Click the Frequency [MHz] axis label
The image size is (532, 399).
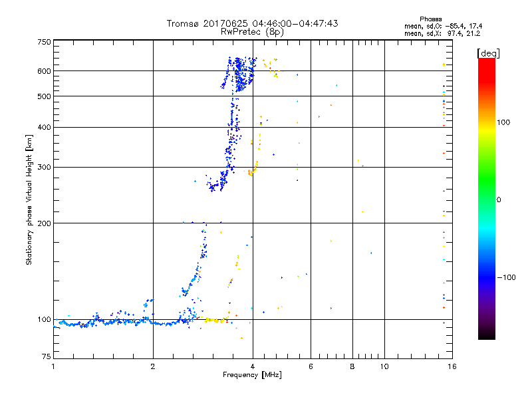[252, 376]
